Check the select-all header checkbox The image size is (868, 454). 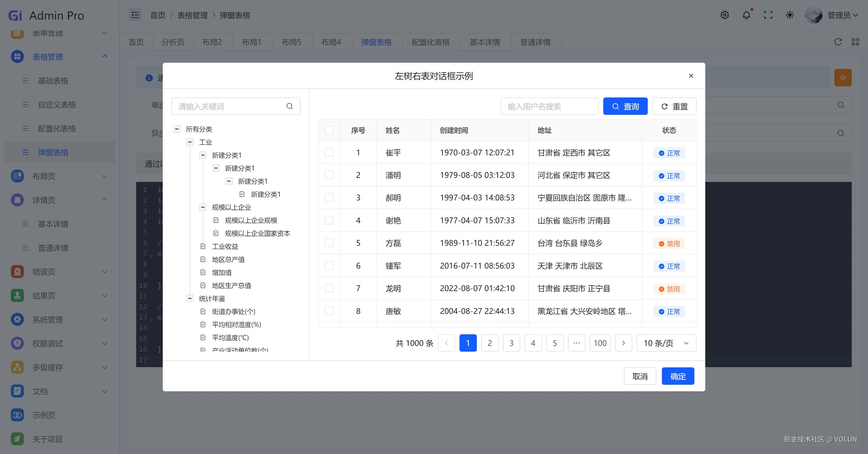click(x=329, y=130)
